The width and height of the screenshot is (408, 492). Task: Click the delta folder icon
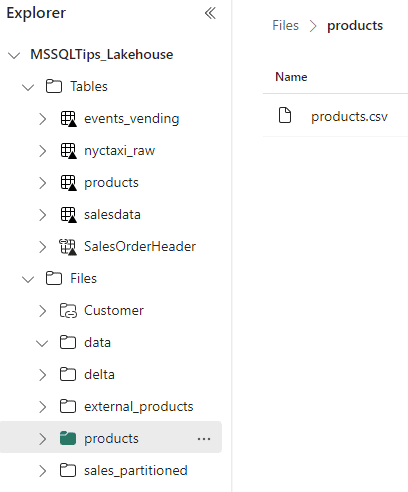click(68, 374)
